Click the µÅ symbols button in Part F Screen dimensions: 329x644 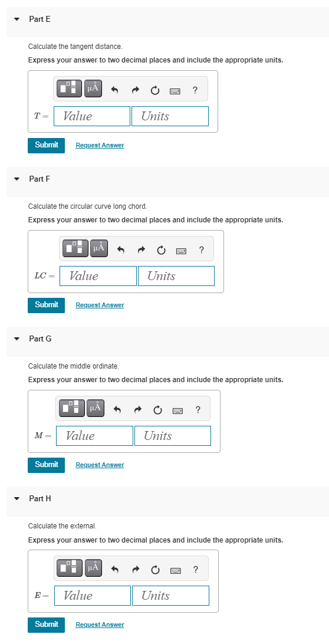click(x=99, y=248)
